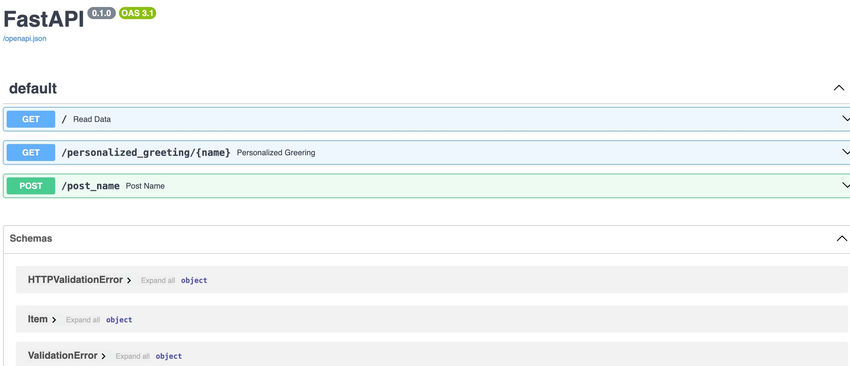Click Personalized Greering summary text
Viewport: 850px width, 366px height.
276,153
